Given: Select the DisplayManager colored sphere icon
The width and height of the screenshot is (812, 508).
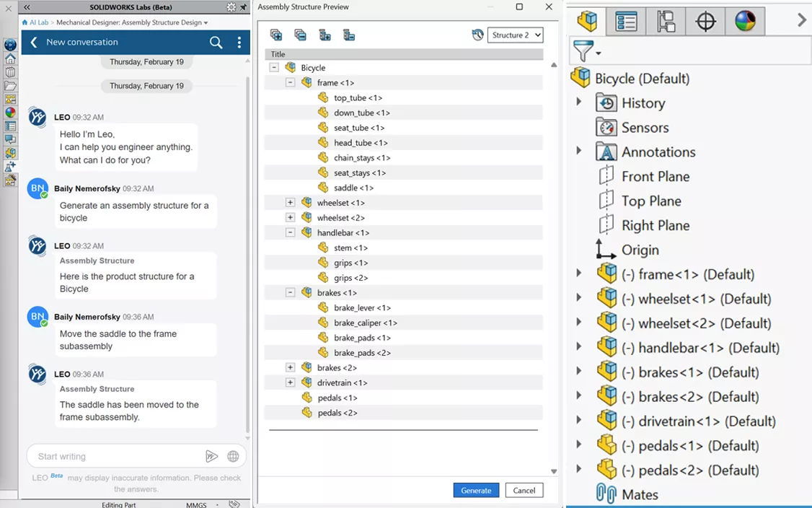Looking at the screenshot, I should click(x=745, y=21).
